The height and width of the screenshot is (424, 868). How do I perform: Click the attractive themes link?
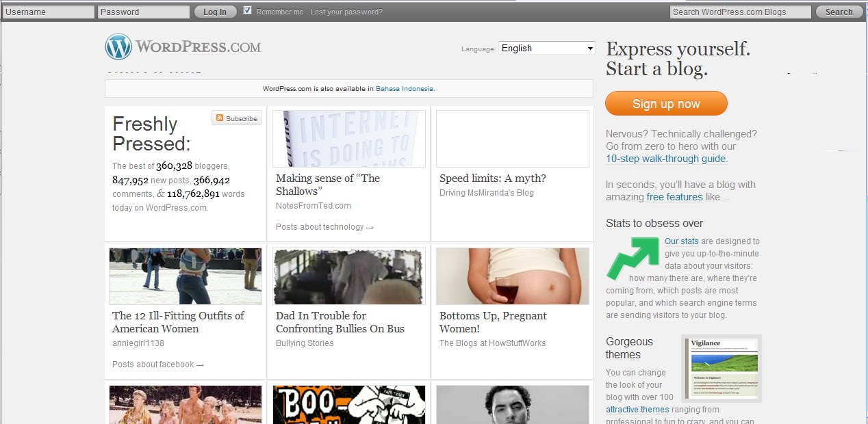pos(637,410)
